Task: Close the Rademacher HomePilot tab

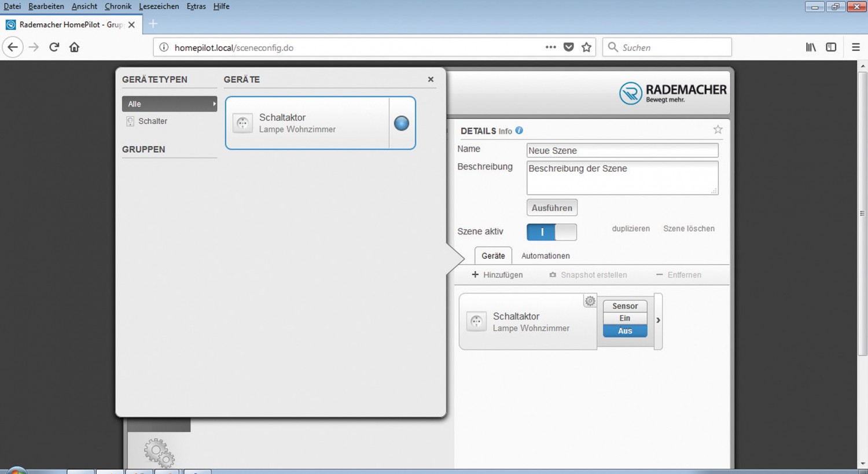Action: (131, 25)
